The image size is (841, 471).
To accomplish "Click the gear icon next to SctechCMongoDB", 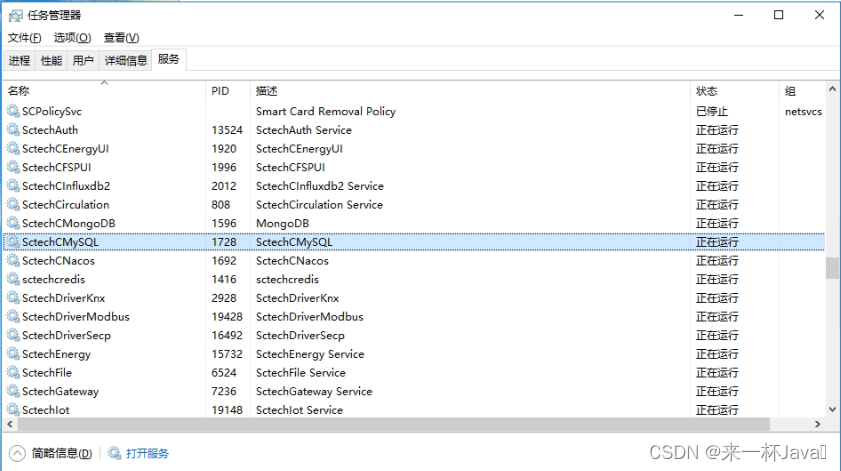I will 13,223.
